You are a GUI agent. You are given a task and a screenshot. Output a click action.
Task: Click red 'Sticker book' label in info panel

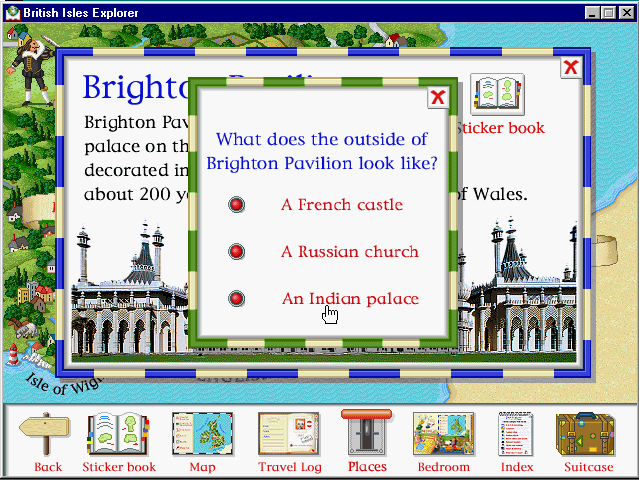pos(500,128)
